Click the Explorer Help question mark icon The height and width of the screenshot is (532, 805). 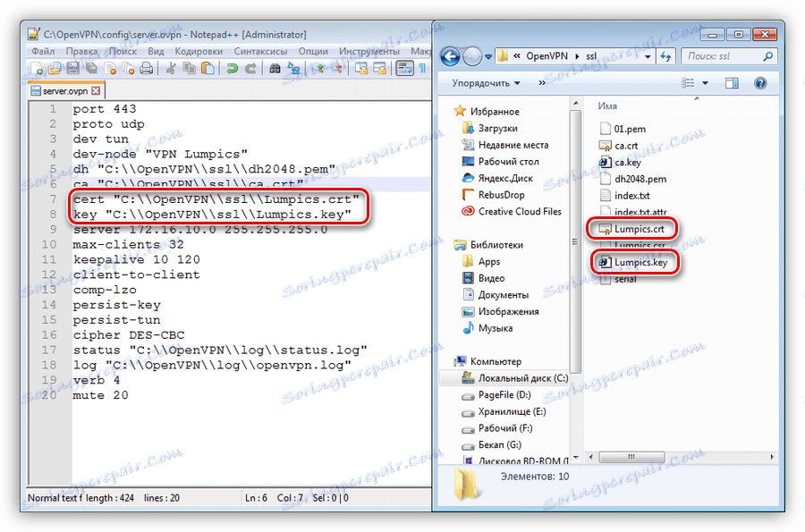(760, 83)
